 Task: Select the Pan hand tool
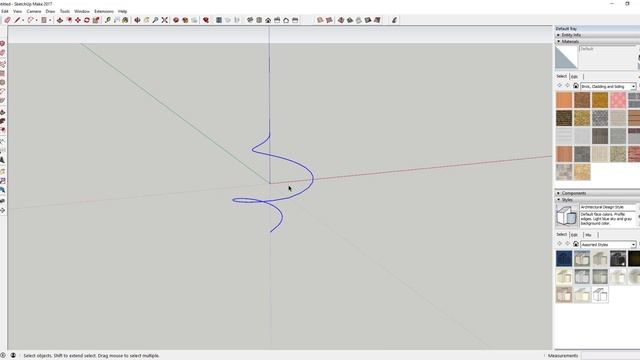(x=147, y=20)
